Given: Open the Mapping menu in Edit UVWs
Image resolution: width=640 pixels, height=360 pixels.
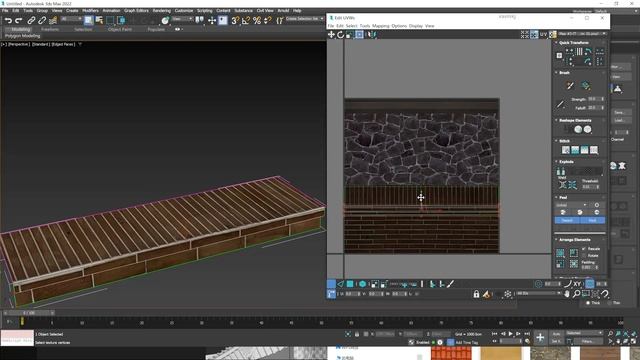Looking at the screenshot, I should click(x=380, y=26).
